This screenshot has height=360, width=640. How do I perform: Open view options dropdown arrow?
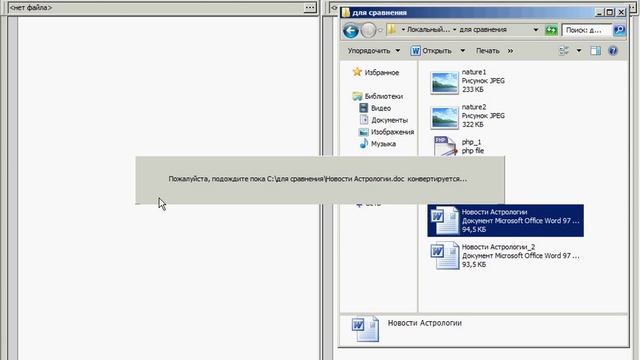pos(579,51)
